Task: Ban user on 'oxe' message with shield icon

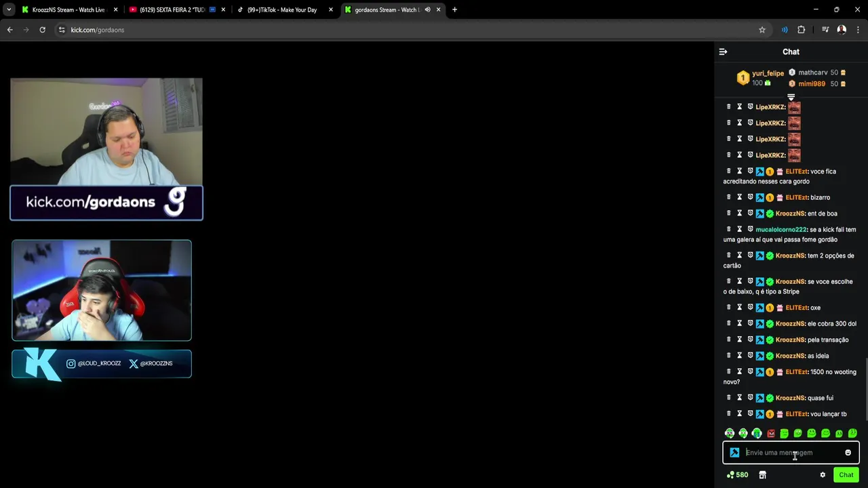Action: pos(750,308)
